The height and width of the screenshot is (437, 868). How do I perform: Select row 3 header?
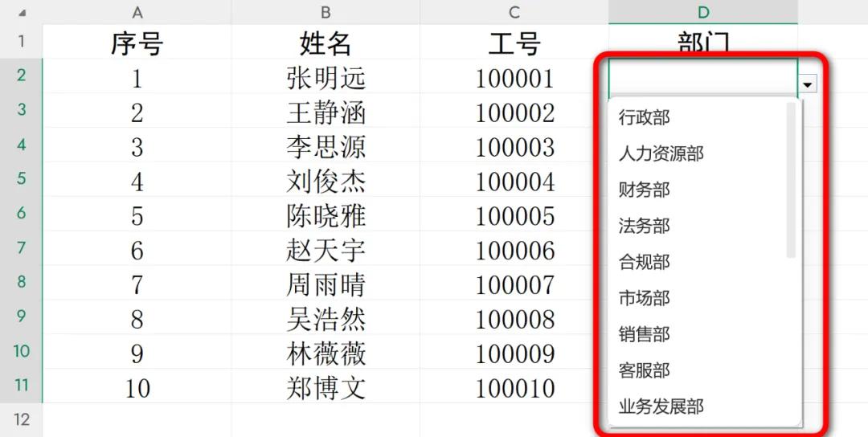pos(21,109)
